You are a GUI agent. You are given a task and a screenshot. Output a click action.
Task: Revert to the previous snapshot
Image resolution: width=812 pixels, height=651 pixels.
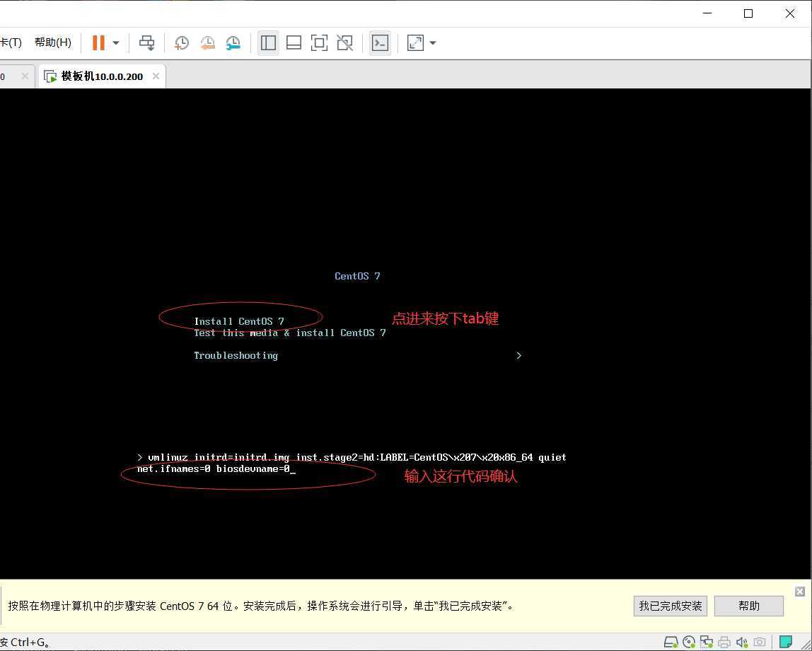point(208,43)
